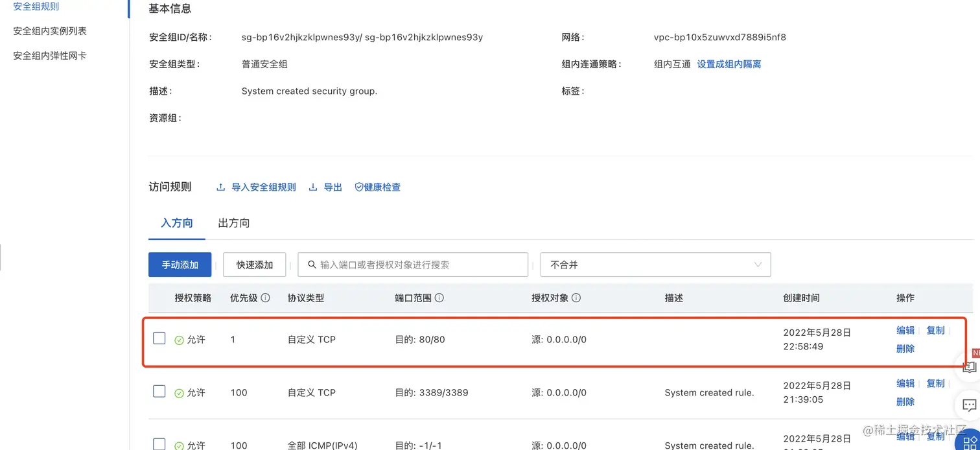Open 安全组内实例列表 sidebar item
Viewport: 980px width, 450px height.
50,31
